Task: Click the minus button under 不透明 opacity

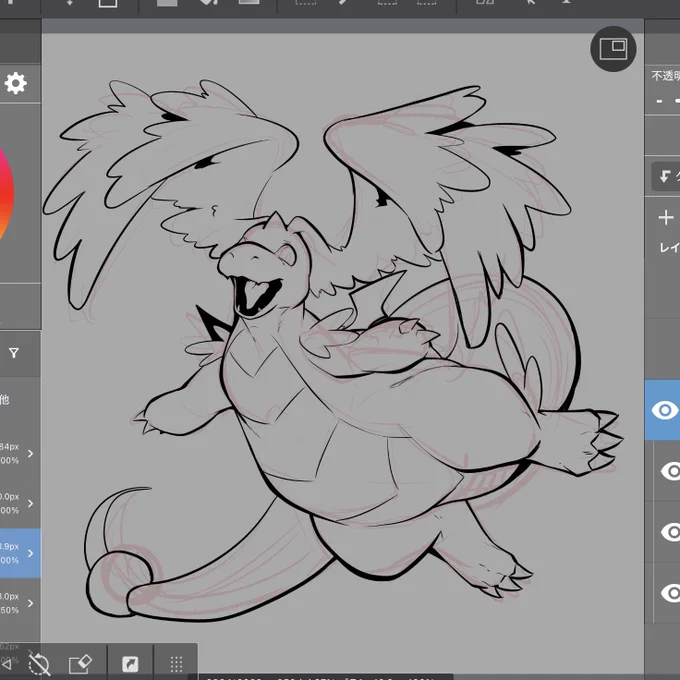Action: pyautogui.click(x=660, y=102)
